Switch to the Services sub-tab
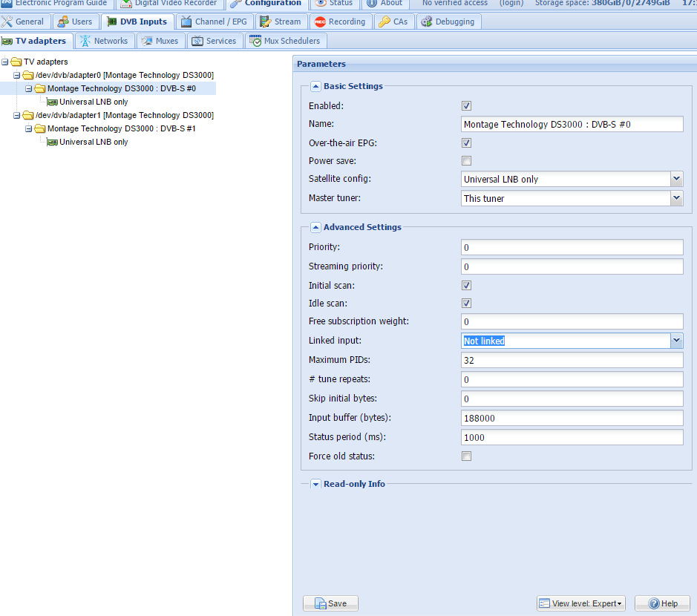697x616 pixels. pos(215,41)
